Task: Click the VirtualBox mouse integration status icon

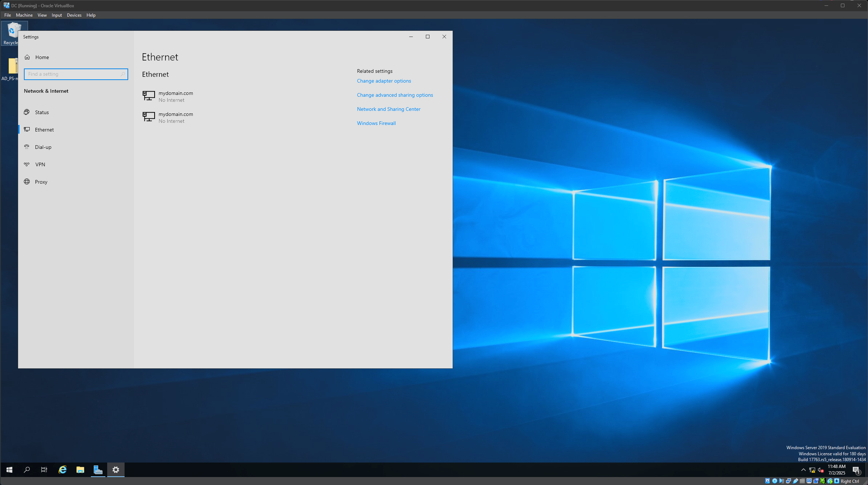Action: click(x=830, y=481)
